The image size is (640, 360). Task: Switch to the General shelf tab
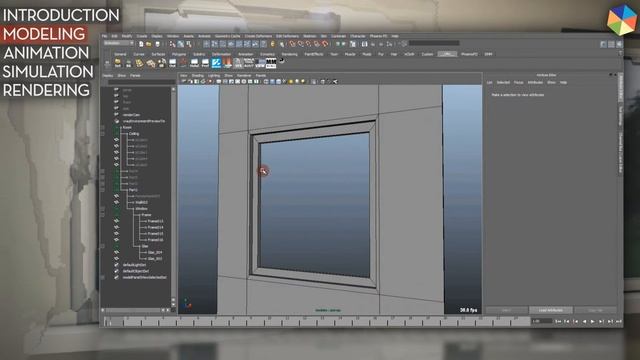tap(120, 54)
